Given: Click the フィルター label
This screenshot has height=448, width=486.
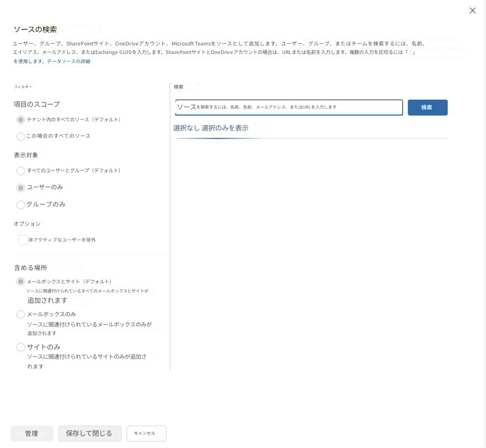Looking at the screenshot, I should click(x=23, y=87).
